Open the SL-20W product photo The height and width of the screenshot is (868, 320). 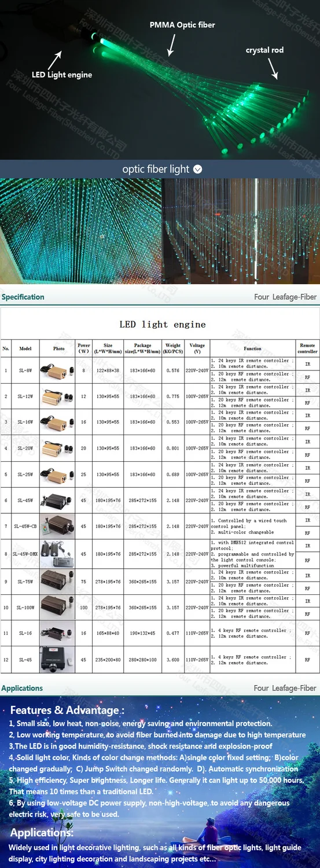(57, 448)
